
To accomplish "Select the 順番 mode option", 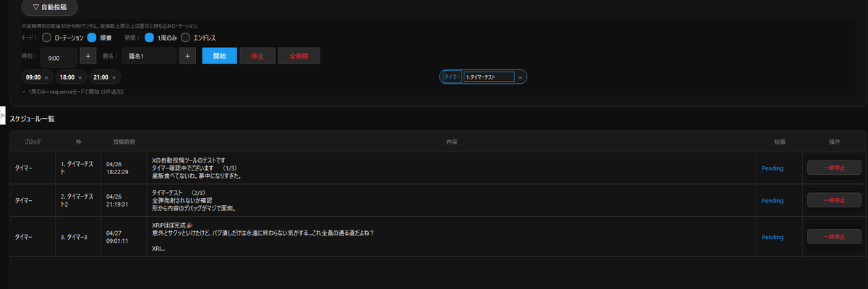I will click(93, 38).
